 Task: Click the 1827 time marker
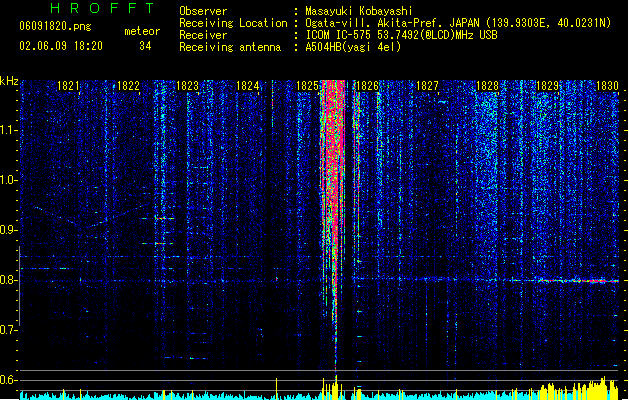(x=427, y=86)
